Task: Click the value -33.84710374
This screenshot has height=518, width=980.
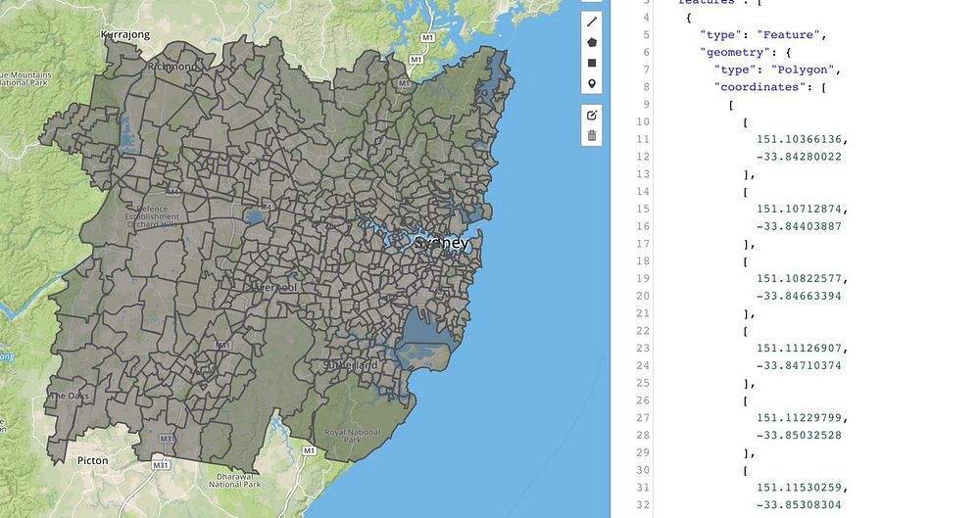Action: [800, 365]
